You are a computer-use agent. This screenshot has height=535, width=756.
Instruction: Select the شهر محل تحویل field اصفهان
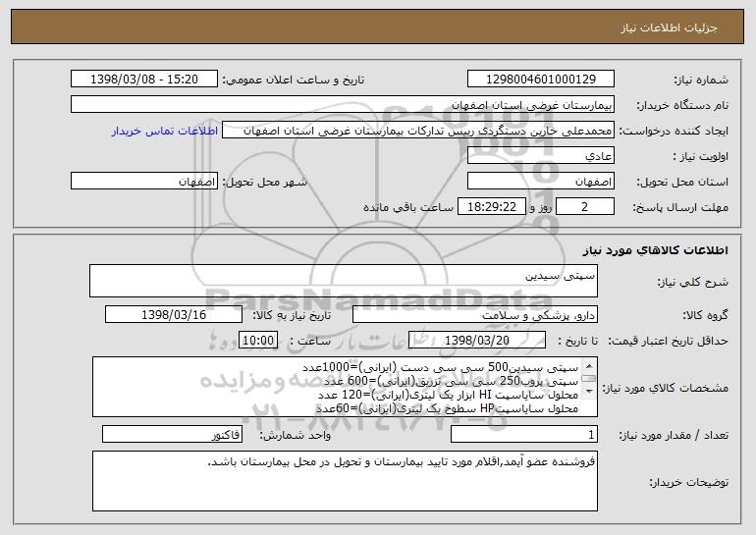(x=144, y=182)
